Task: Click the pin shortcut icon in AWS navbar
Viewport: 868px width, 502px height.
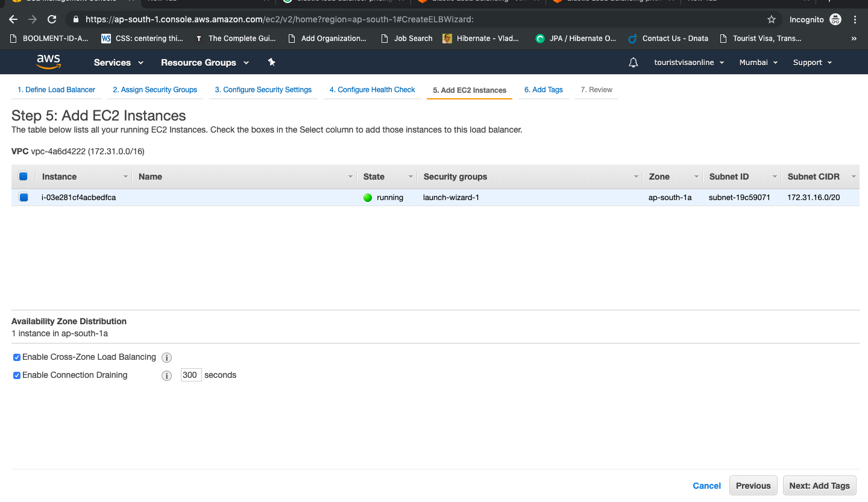Action: tap(271, 62)
